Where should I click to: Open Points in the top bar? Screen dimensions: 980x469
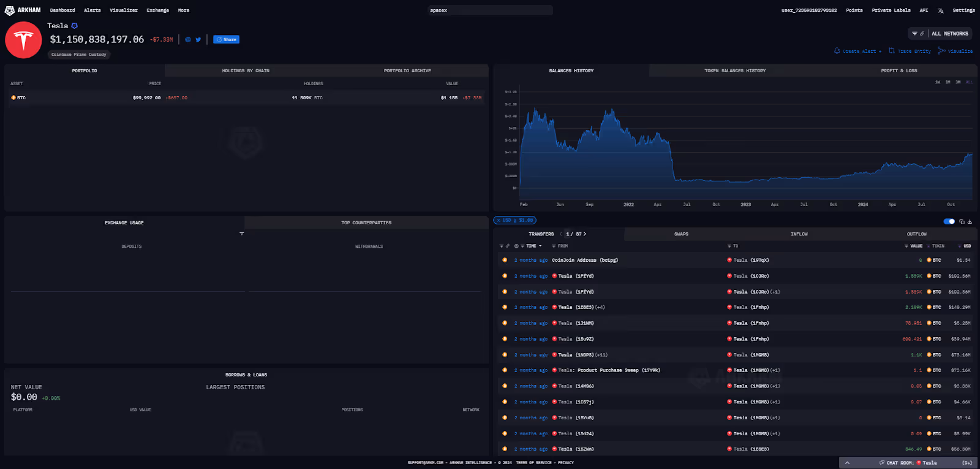[854, 10]
